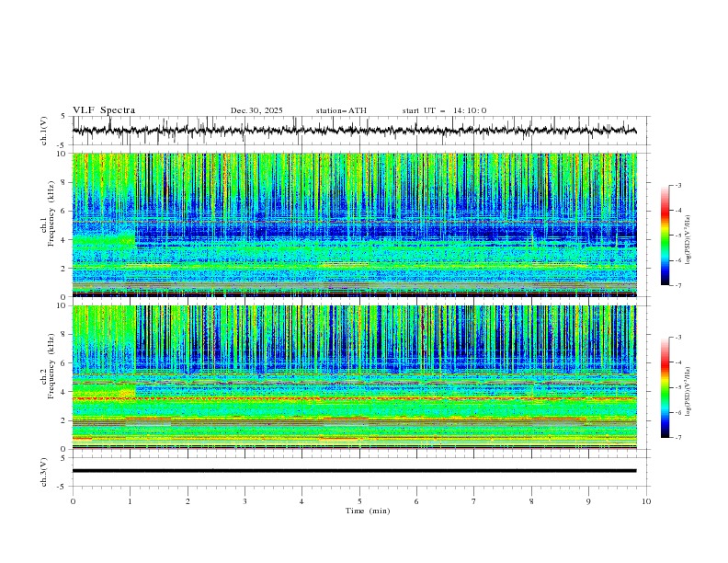
Task: Click the "VLF Spectra" plot title
Action: coord(104,110)
